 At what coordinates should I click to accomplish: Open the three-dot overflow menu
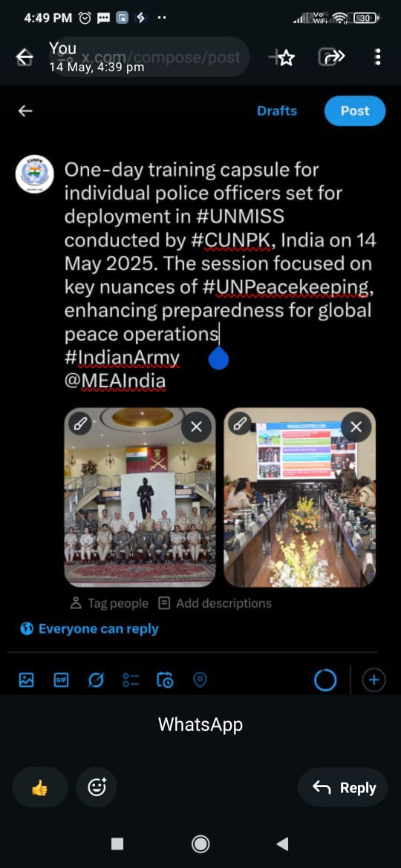(x=378, y=56)
